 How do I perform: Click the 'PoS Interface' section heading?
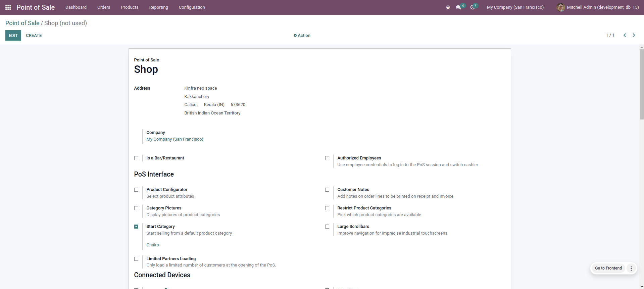pos(154,175)
